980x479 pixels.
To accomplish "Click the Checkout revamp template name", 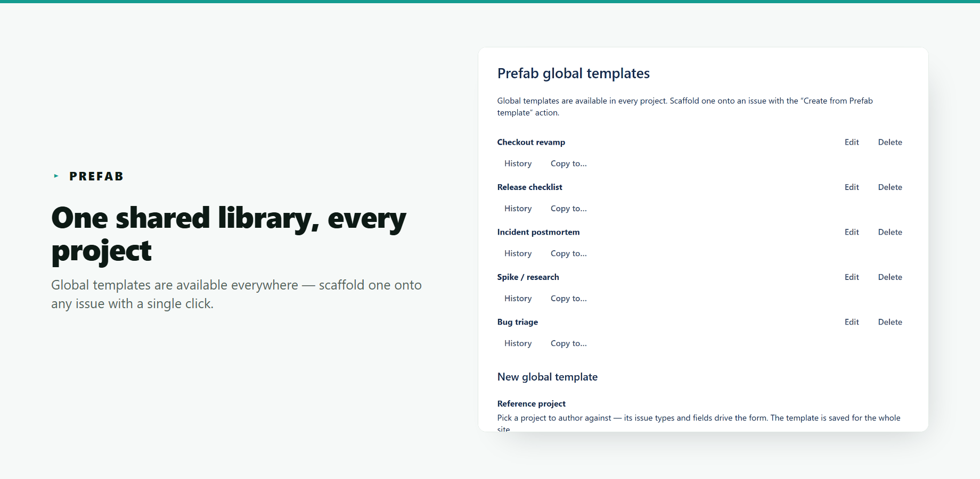I will pos(531,142).
